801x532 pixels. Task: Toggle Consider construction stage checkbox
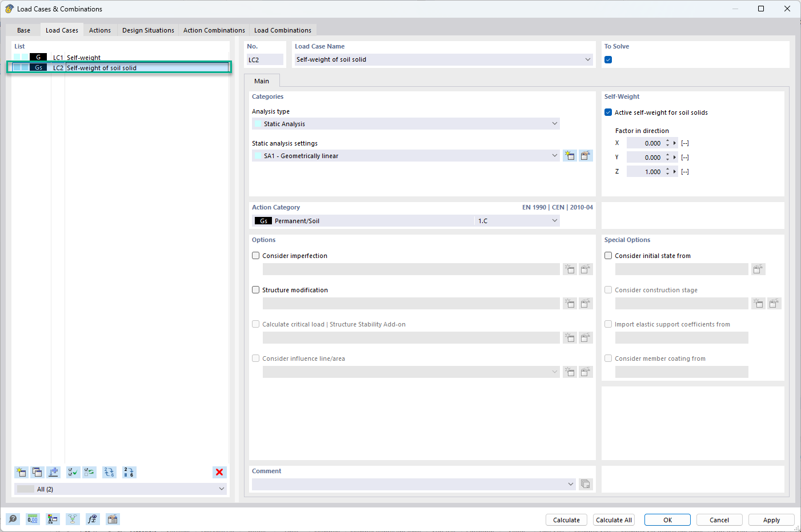click(x=608, y=290)
